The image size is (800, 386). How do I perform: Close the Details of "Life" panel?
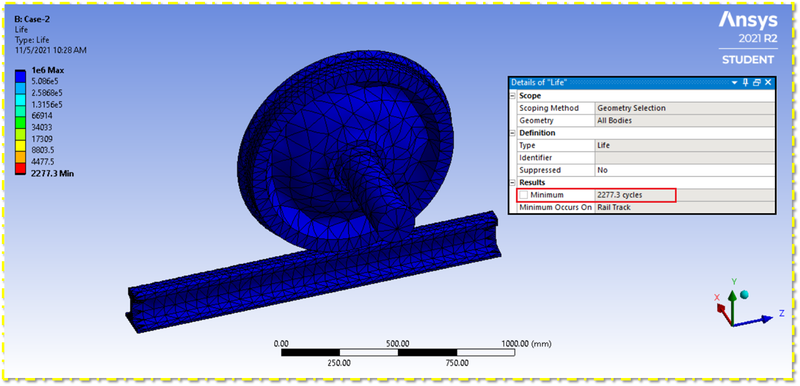tap(768, 83)
